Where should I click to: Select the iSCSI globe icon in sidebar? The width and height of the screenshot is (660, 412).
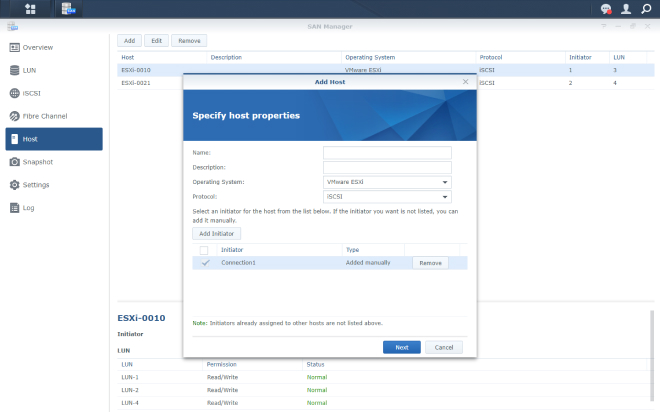coord(15,93)
